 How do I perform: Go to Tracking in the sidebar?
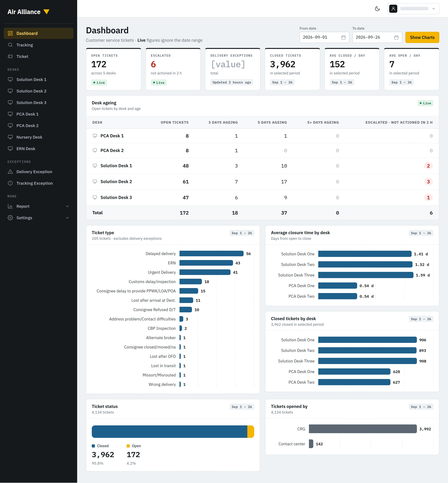click(x=39, y=45)
